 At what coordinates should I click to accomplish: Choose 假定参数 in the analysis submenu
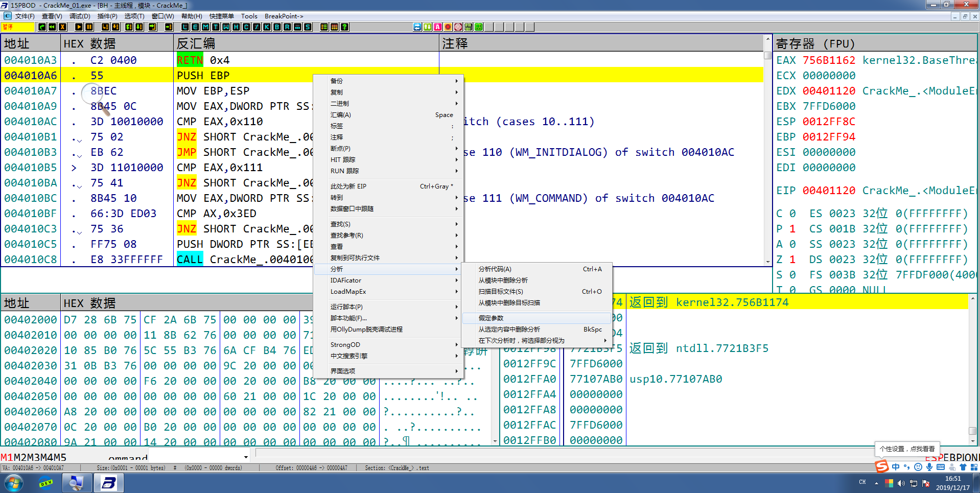536,318
